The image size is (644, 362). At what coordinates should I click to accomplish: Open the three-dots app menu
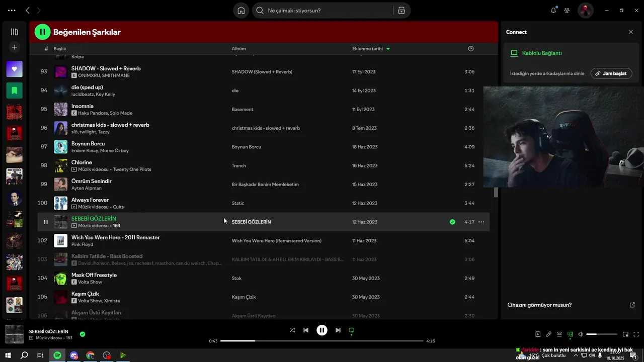click(12, 10)
